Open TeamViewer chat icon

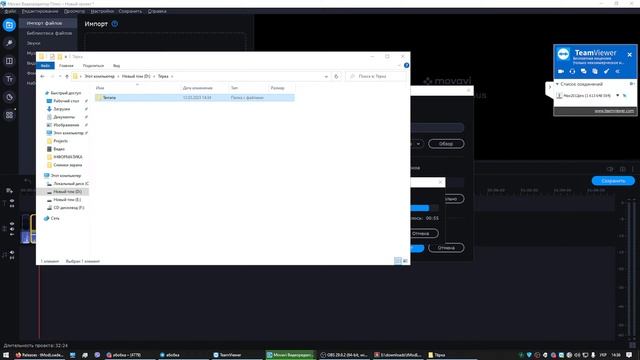pyautogui.click(x=584, y=71)
